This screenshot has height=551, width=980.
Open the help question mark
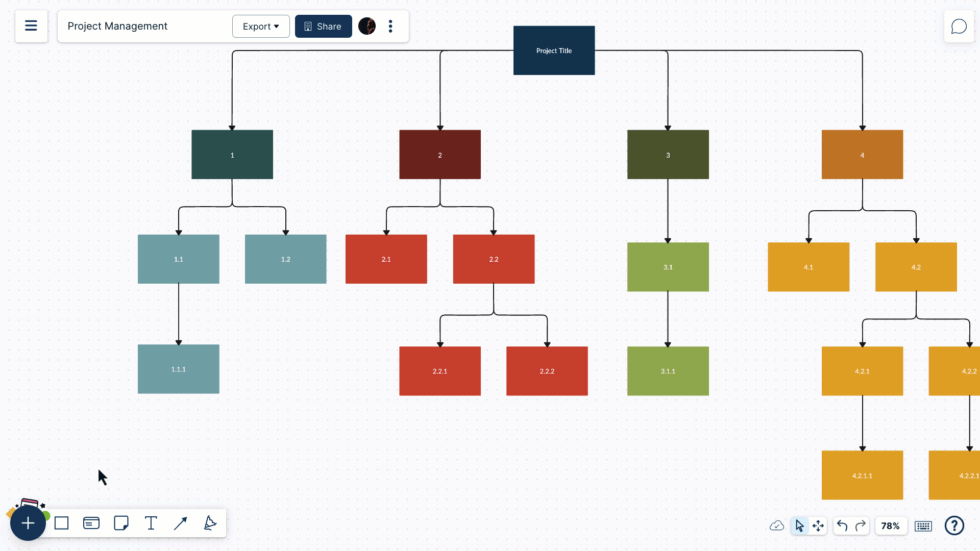(954, 525)
